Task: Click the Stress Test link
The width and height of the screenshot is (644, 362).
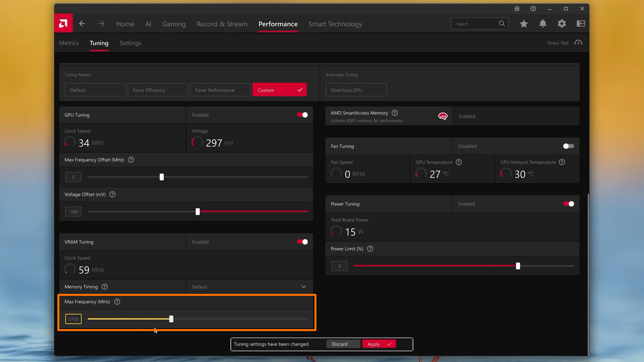Action: coord(558,43)
